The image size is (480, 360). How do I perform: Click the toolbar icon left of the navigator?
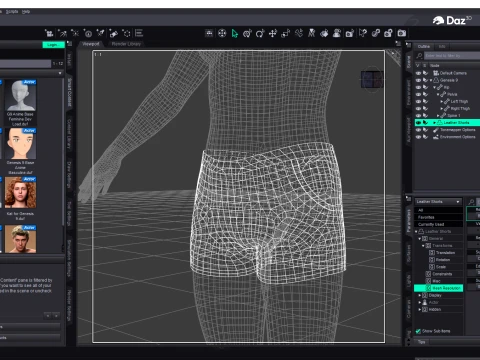click(209, 33)
